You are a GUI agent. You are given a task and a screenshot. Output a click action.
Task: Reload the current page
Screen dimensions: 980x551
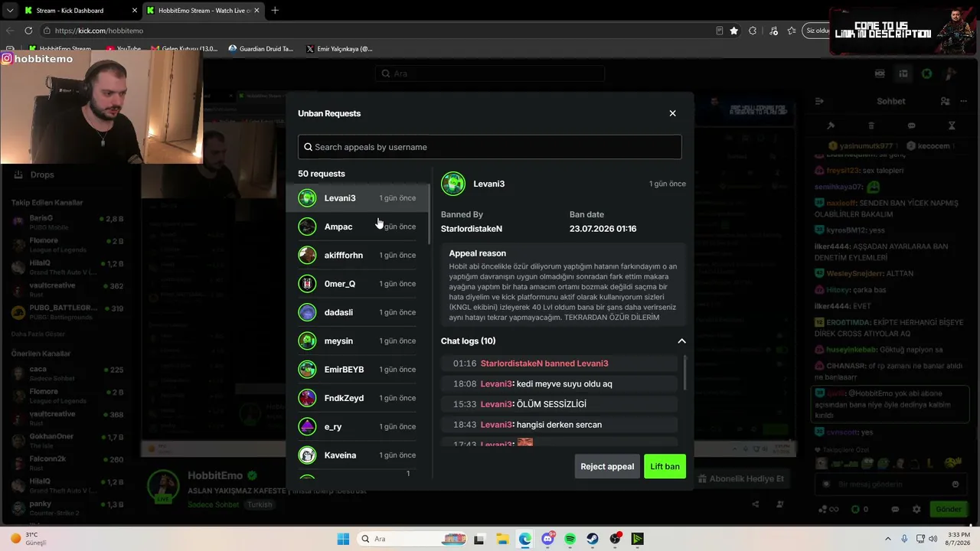click(x=28, y=31)
